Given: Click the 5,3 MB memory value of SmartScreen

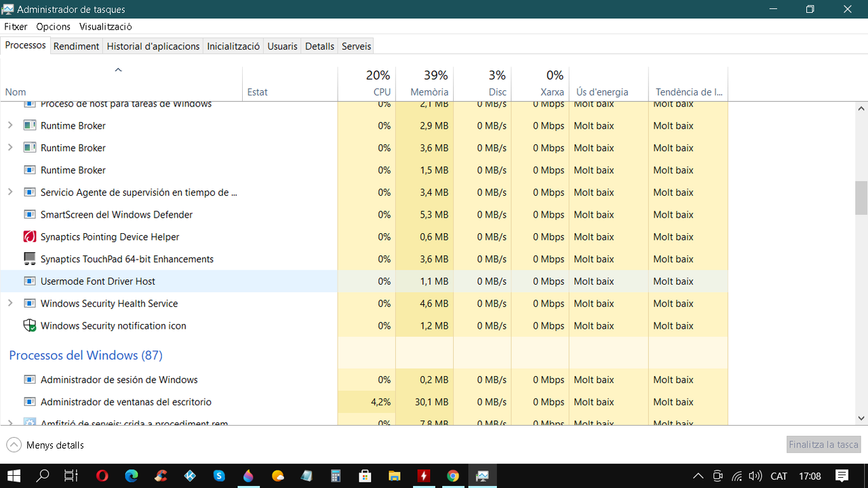Looking at the screenshot, I should (x=425, y=214).
